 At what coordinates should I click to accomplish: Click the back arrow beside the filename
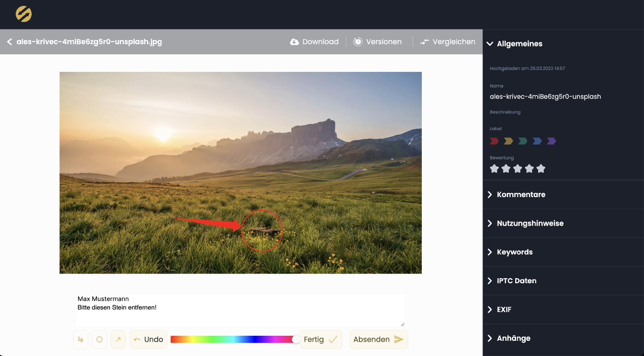9,42
